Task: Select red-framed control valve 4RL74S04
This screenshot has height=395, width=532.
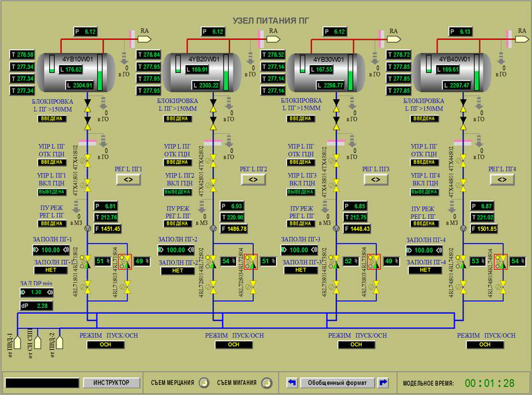Action: (501, 261)
